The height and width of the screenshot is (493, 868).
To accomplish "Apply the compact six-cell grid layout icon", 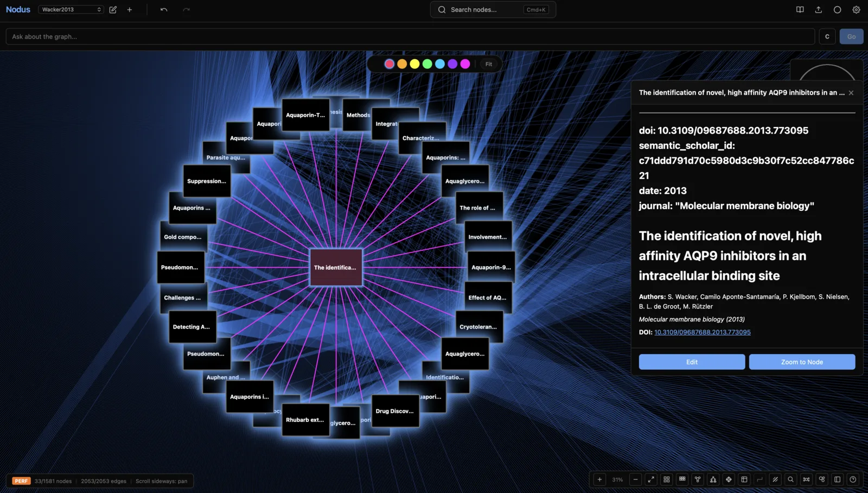I will (682, 479).
